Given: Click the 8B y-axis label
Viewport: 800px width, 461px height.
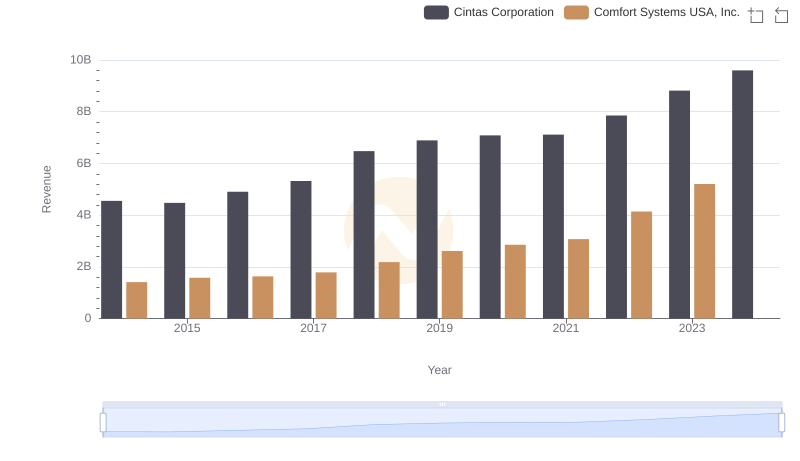Looking at the screenshot, I should pyautogui.click(x=84, y=111).
